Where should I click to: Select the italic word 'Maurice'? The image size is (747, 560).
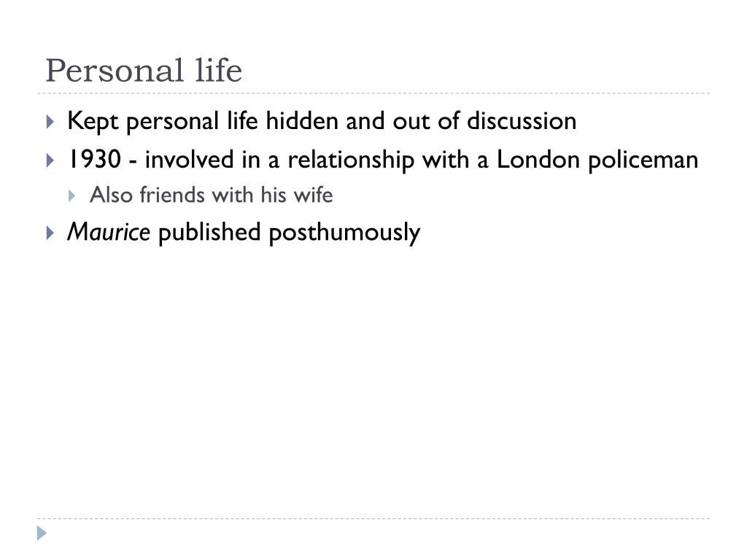pos(109,232)
